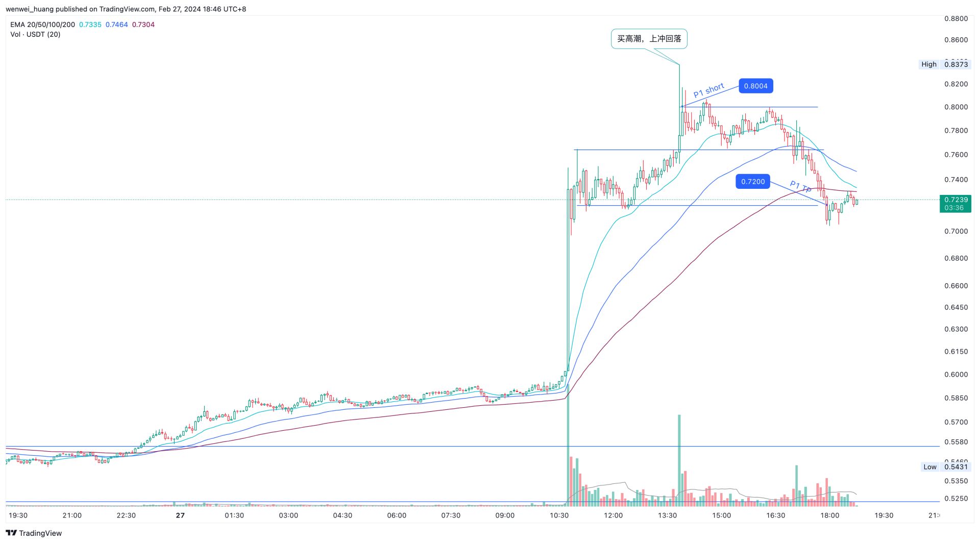The width and height of the screenshot is (980, 543).
Task: Click the 0.6450 price axis label
Action: (956, 307)
